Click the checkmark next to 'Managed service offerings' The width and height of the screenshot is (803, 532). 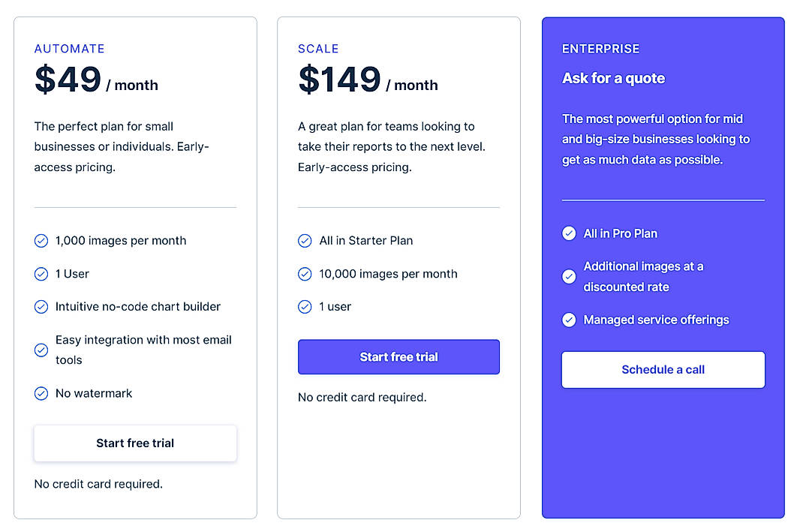(570, 320)
